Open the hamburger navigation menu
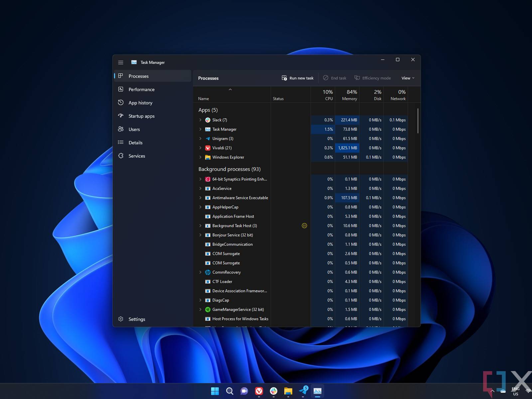Screen dimensions: 532x399 (121, 63)
